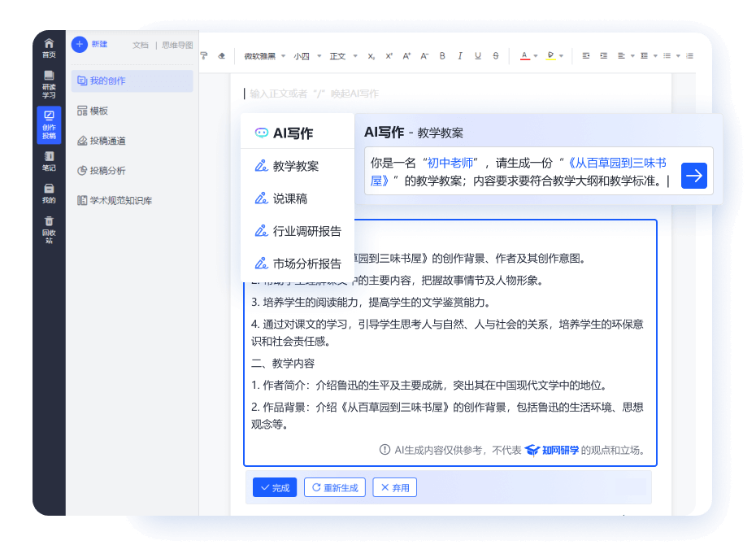Open the 模板 templates section
756x545 pixels.
[x=93, y=110]
